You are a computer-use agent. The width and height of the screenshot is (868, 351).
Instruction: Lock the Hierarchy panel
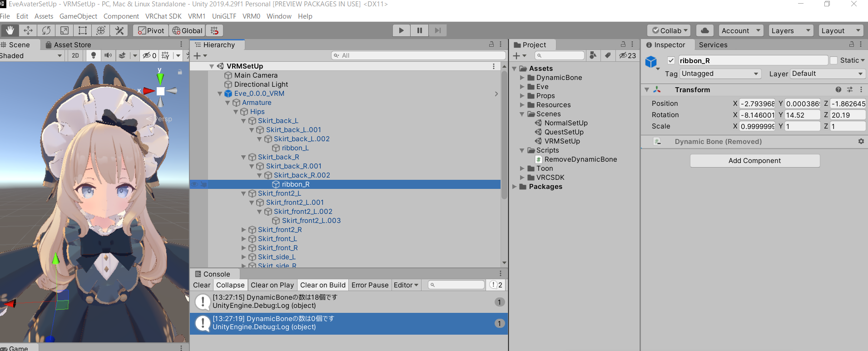(491, 44)
